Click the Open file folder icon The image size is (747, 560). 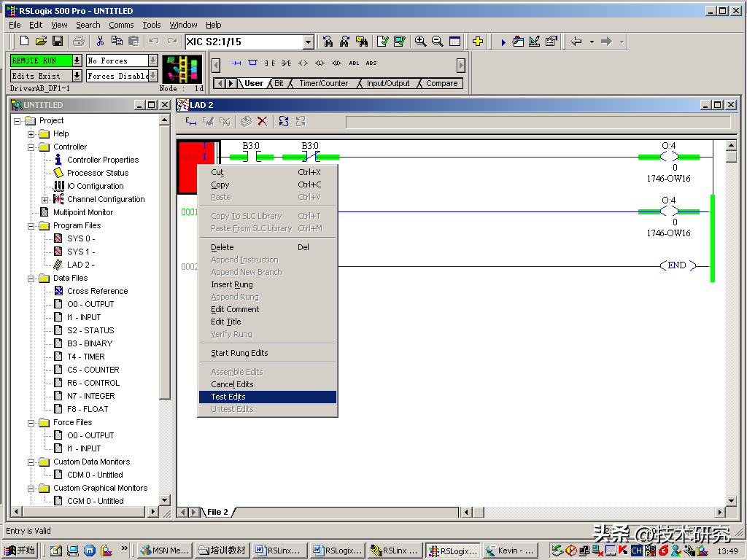(41, 42)
